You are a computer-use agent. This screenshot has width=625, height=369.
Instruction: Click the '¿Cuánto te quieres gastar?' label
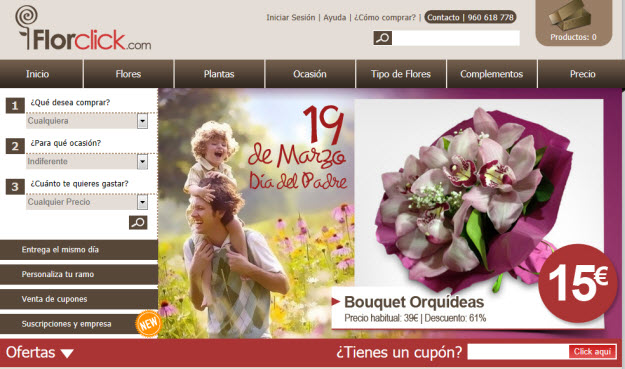79,184
